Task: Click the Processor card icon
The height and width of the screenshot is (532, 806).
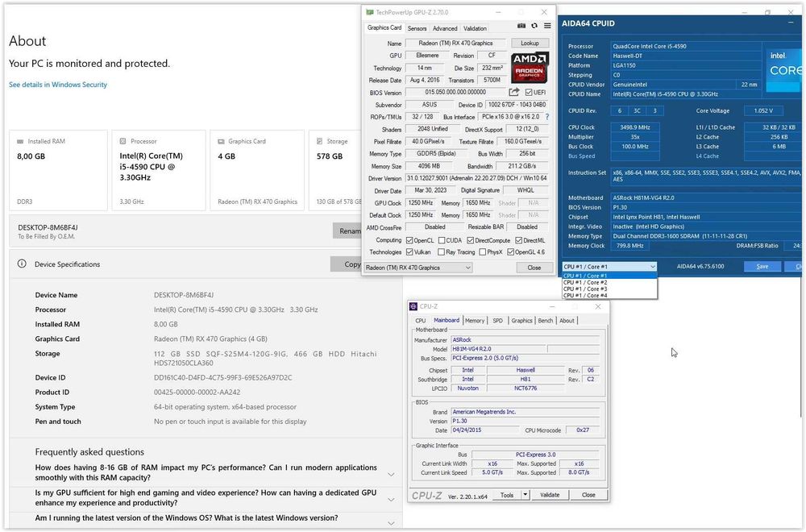Action: click(x=123, y=141)
